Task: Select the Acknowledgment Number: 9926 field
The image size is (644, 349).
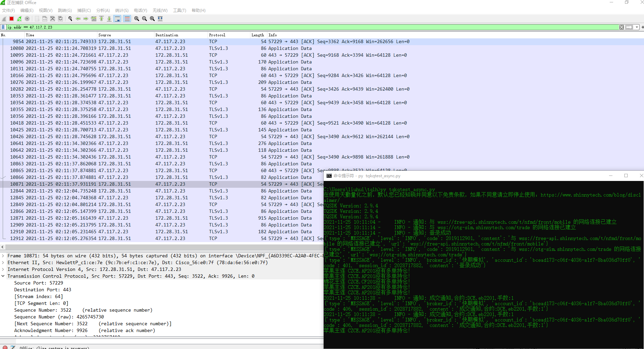Action: [84, 331]
